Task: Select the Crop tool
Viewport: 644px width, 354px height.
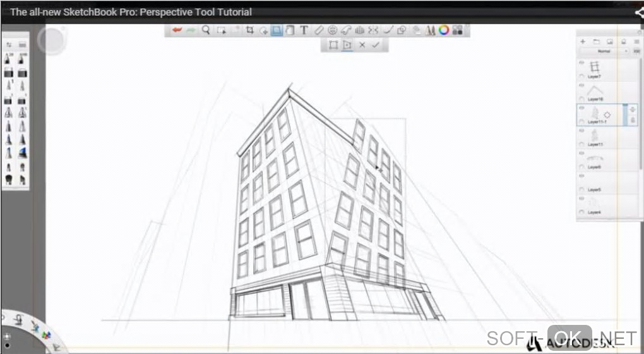Action: [x=249, y=30]
